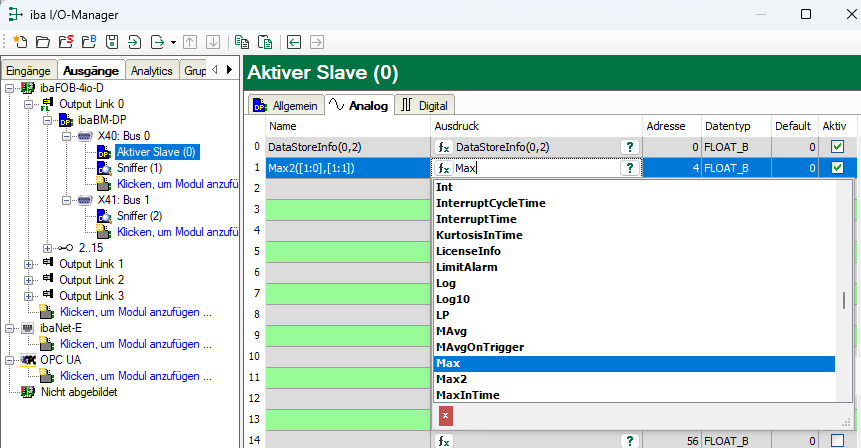
Task: Close the suggestion list with red x
Action: (x=446, y=415)
